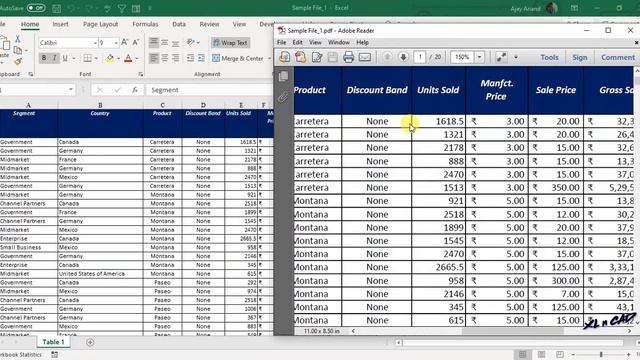The image size is (640, 360).
Task: Click the Middle Align icon
Action: click(164, 42)
